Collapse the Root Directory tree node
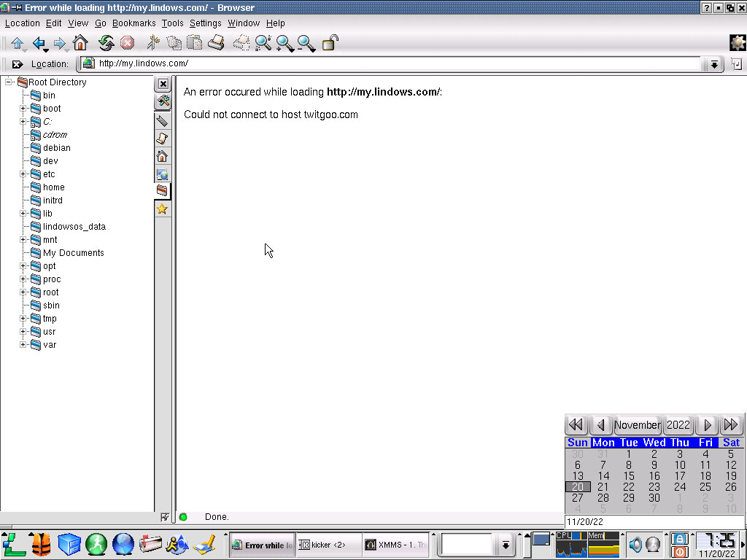This screenshot has height=560, width=747. click(9, 82)
